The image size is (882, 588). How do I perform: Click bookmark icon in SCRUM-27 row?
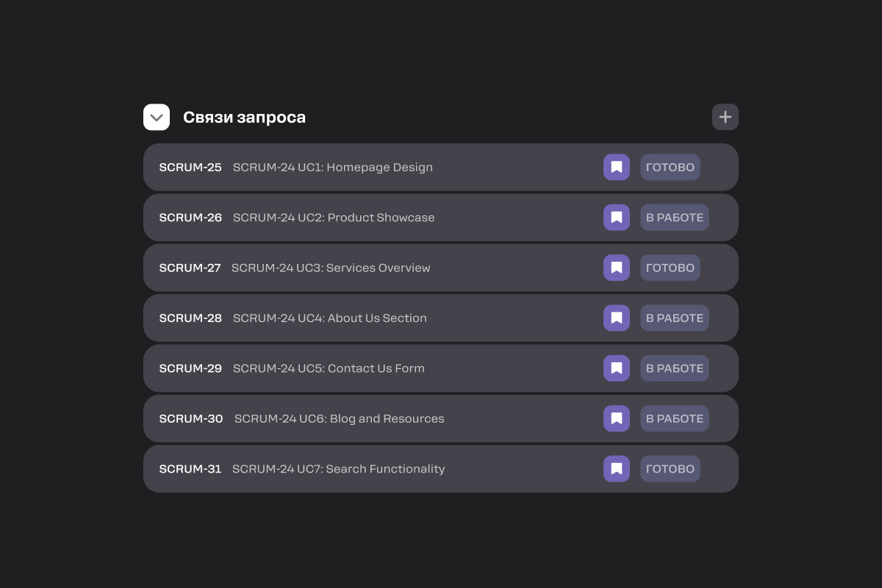click(617, 268)
